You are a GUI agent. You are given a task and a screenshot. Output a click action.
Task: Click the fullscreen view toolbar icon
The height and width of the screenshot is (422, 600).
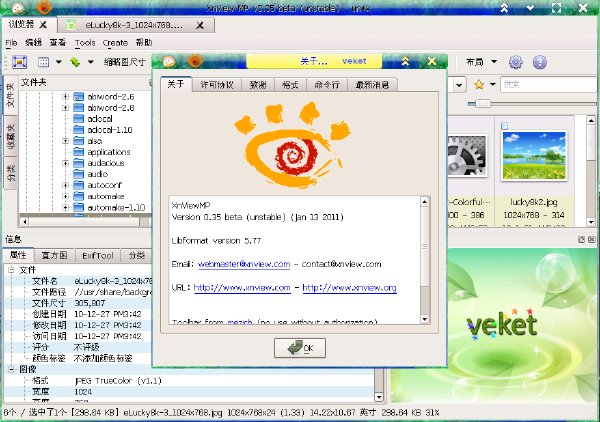(x=20, y=62)
